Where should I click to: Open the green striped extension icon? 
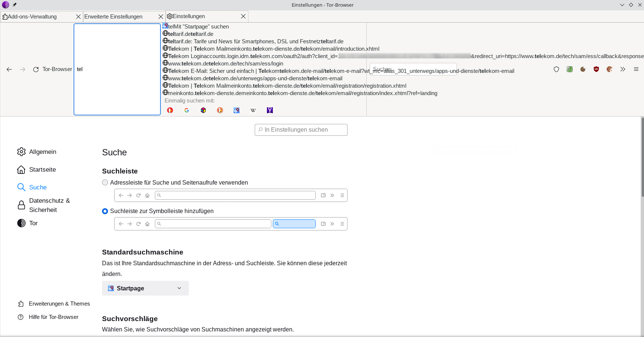(570, 69)
